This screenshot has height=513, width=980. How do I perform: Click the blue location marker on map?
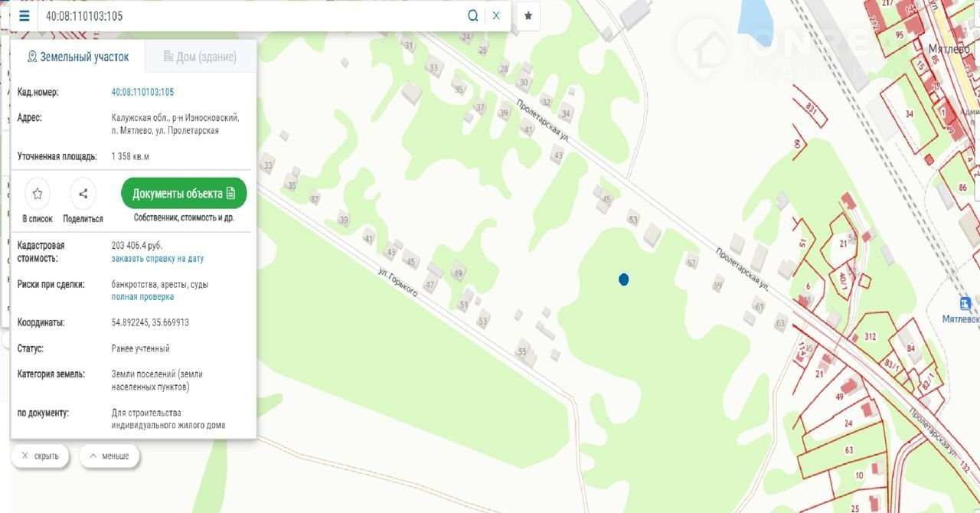[624, 279]
